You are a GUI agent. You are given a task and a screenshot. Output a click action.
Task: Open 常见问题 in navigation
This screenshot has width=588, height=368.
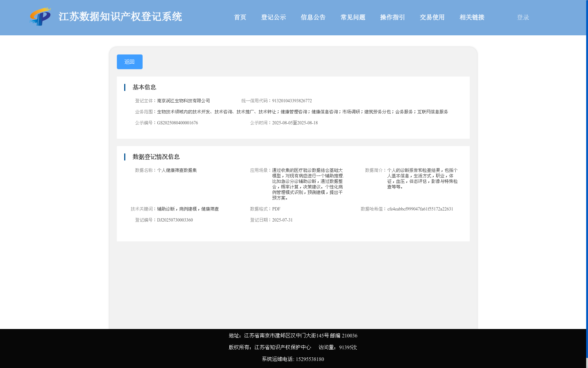coord(353,17)
